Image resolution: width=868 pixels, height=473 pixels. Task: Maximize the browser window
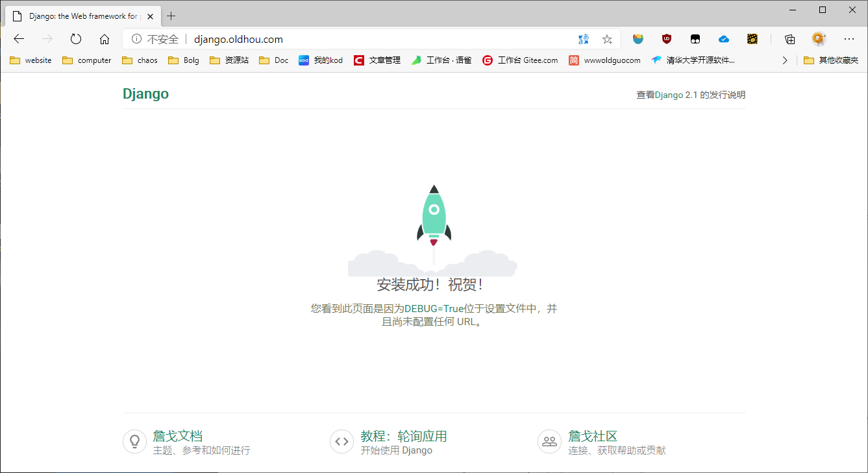point(823,10)
